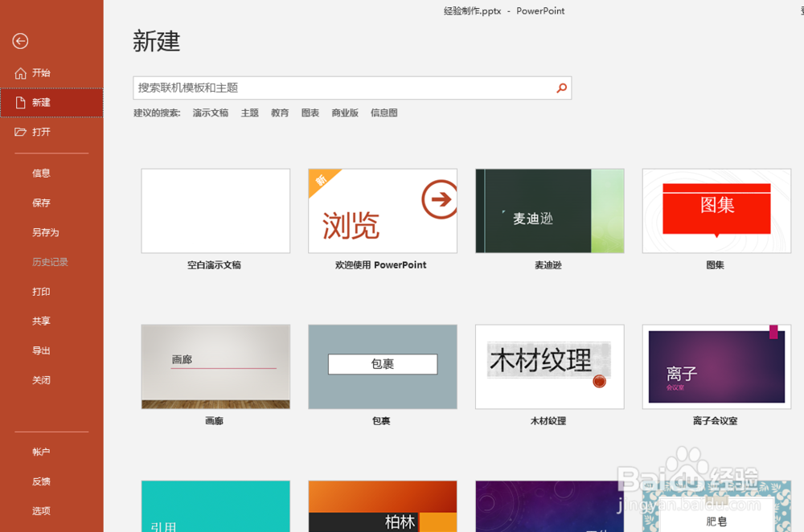The image size is (804, 532).
Task: Select the 空白演示文稿 blank template thumbnail
Action: pyautogui.click(x=215, y=211)
